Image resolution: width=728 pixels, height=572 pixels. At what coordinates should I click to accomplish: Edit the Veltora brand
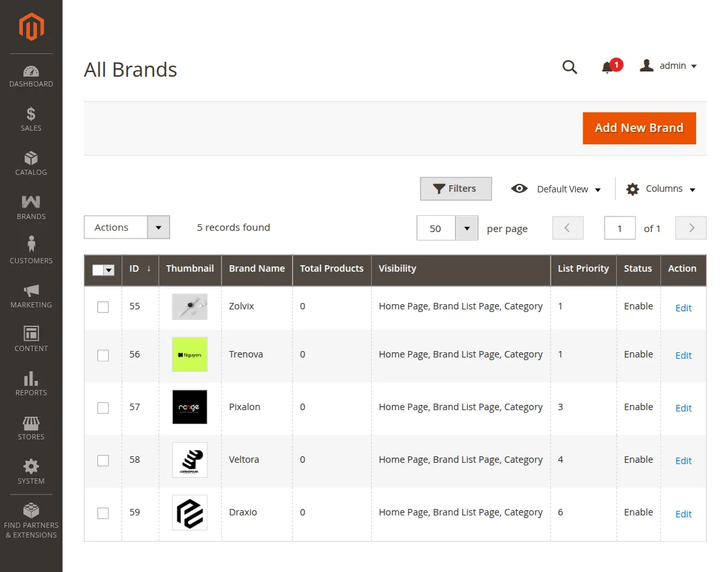point(683,461)
